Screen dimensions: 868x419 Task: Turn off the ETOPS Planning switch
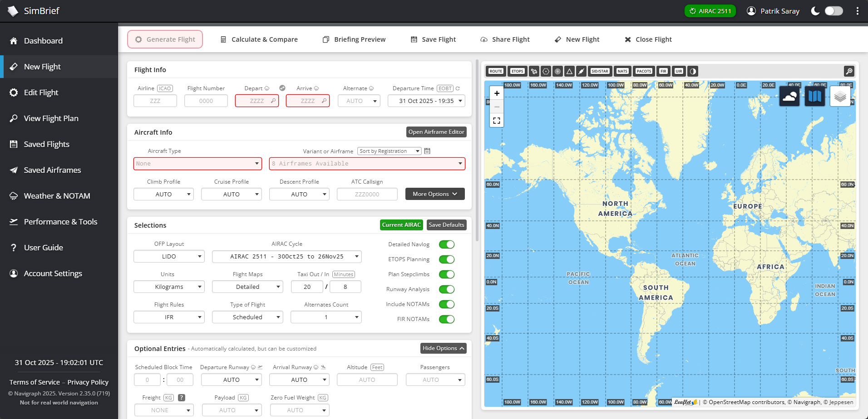click(x=447, y=259)
